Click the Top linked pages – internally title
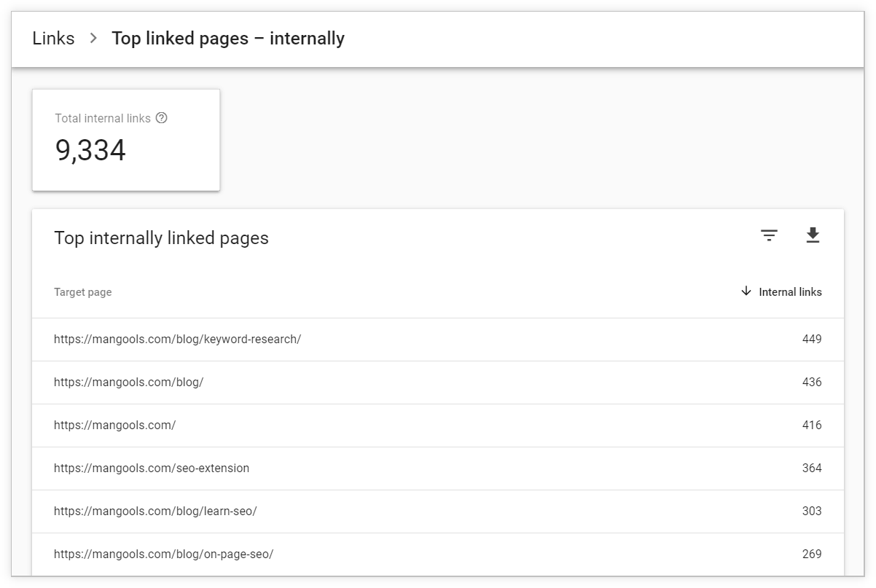Screen dimensions: 876x588 pyautogui.click(x=228, y=39)
